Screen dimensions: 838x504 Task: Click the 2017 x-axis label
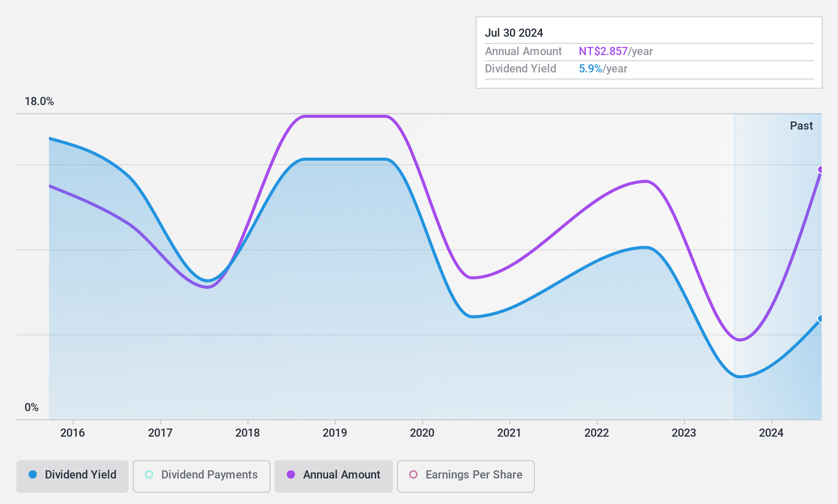160,433
